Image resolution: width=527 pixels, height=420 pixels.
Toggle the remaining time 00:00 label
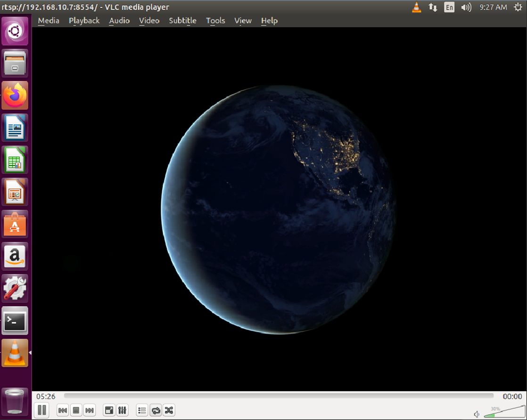click(512, 396)
